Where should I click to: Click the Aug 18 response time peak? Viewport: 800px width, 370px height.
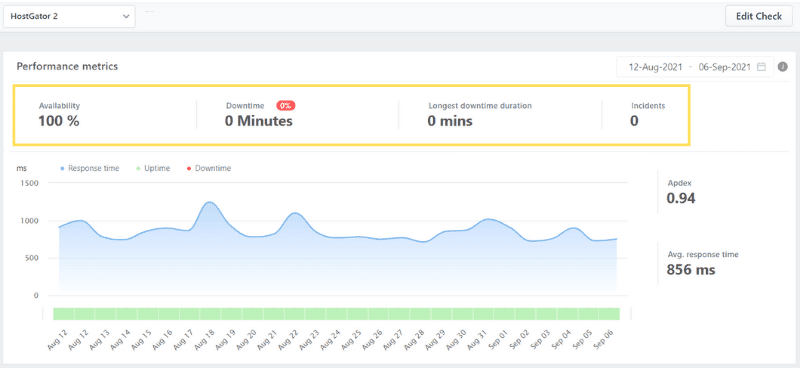click(209, 203)
